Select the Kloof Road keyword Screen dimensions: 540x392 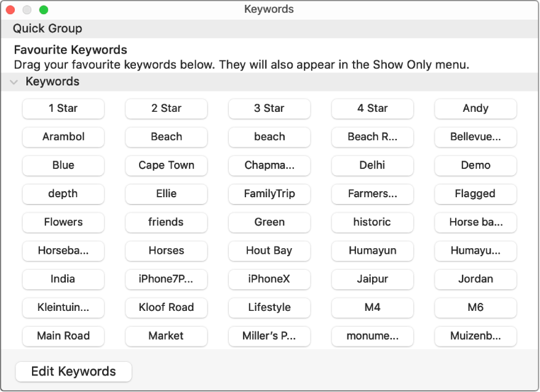166,308
